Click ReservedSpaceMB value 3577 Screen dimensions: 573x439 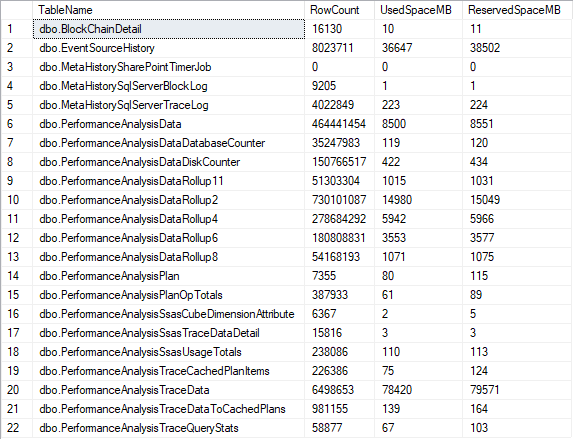click(517, 238)
